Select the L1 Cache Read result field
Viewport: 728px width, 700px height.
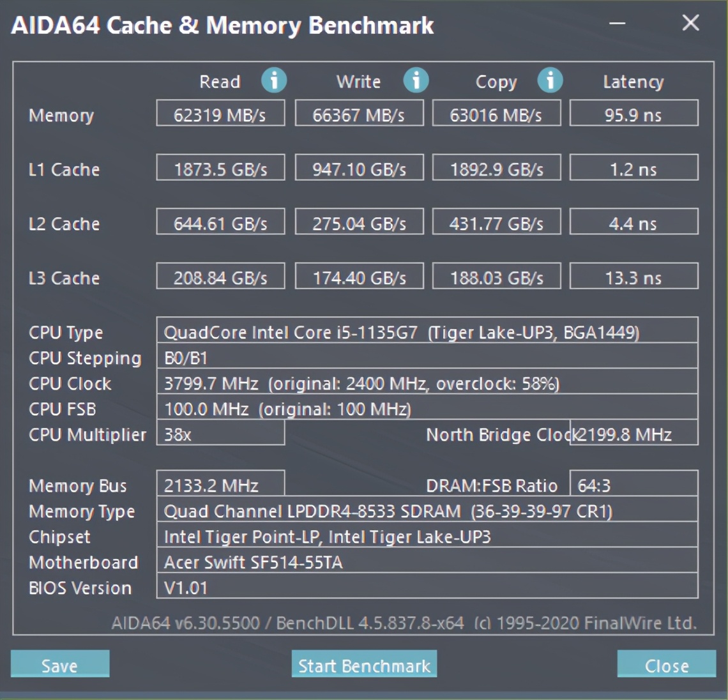click(x=220, y=167)
